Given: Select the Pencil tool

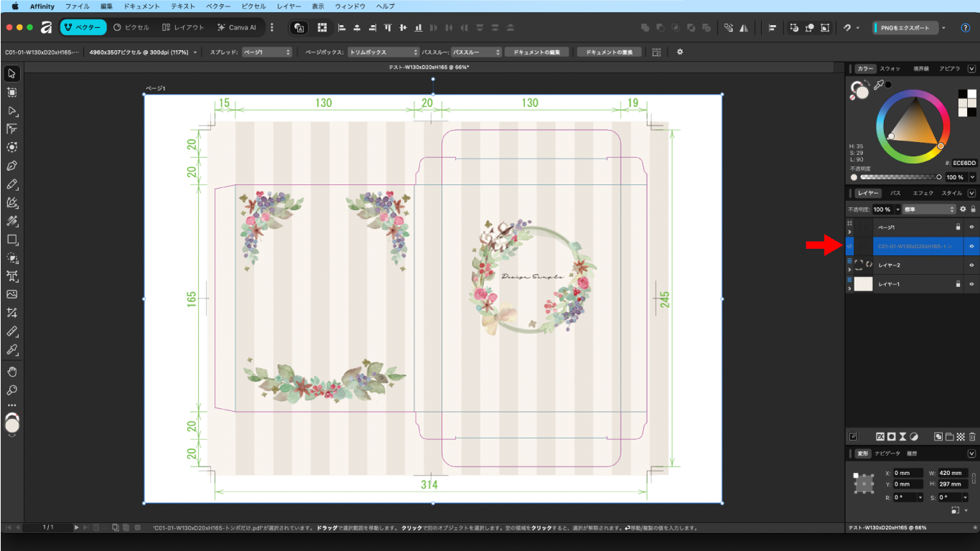Looking at the screenshot, I should point(12,184).
